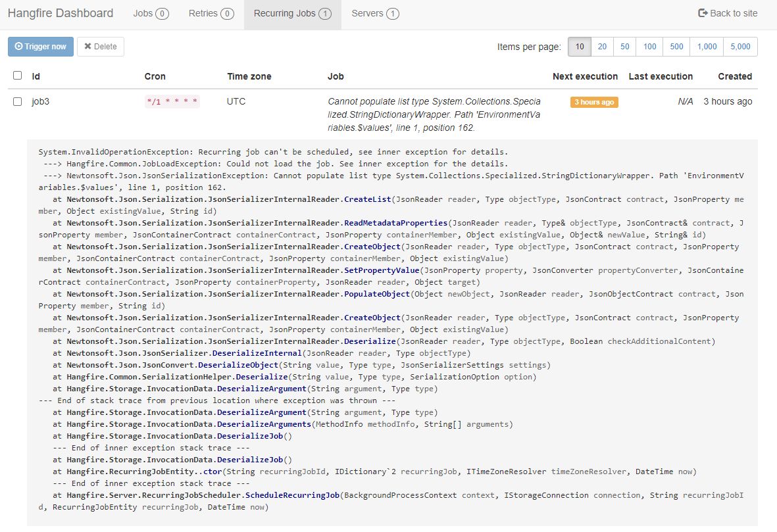
Task: Click the Back to site arrow icon
Action: coord(703,13)
